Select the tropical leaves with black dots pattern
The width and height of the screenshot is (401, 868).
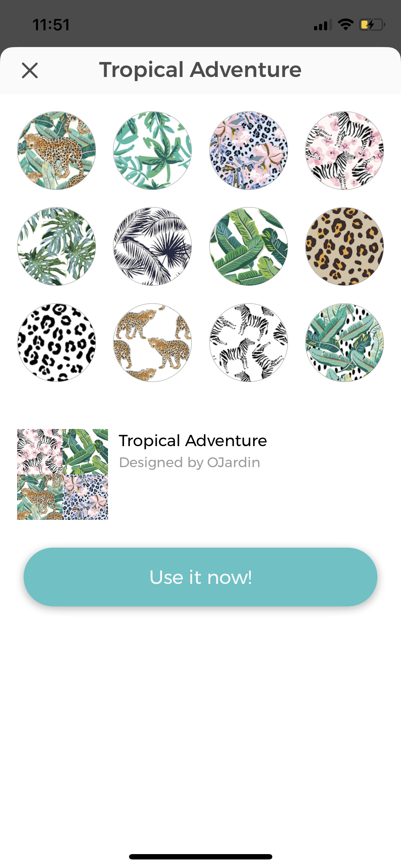[x=344, y=342]
